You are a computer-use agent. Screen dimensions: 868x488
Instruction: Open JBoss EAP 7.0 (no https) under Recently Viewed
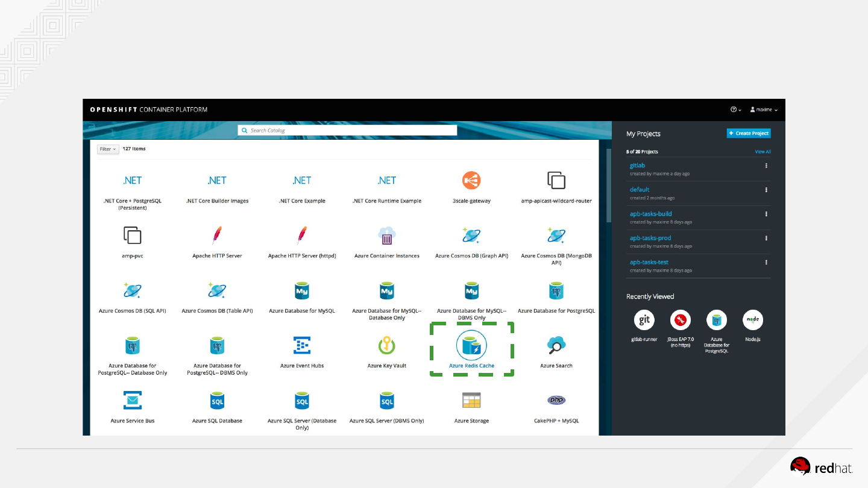point(681,320)
